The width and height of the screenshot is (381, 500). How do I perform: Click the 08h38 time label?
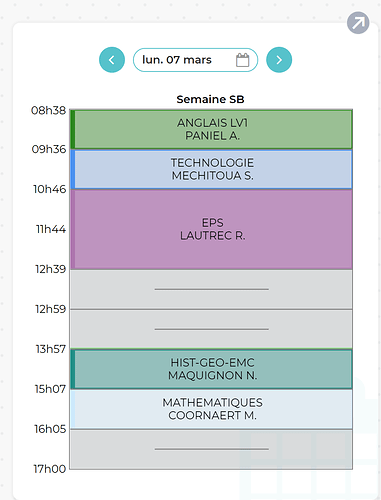click(49, 110)
